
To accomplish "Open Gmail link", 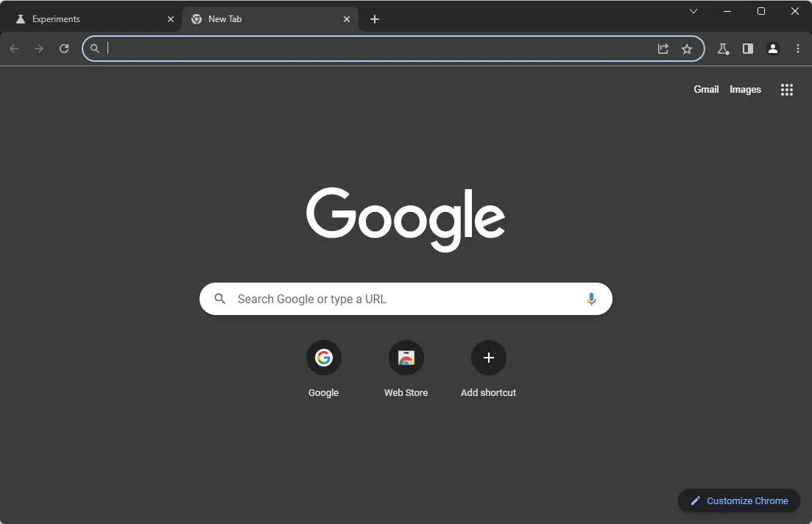I will click(706, 90).
